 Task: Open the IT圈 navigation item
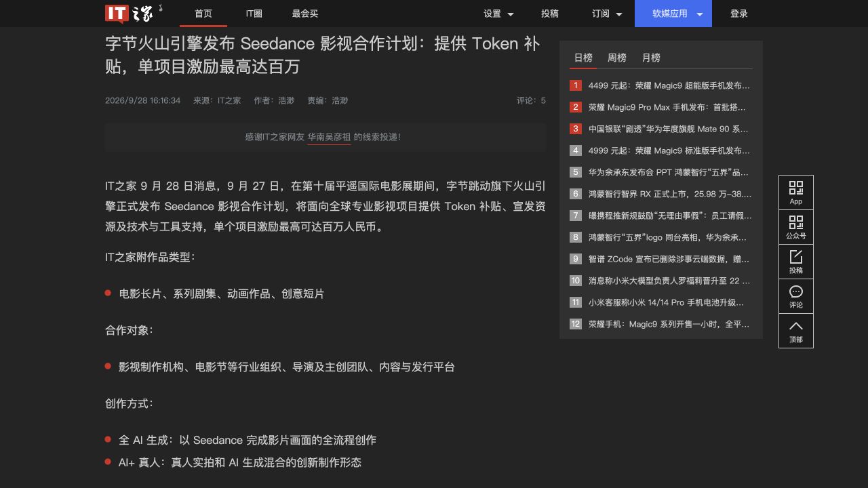point(254,14)
